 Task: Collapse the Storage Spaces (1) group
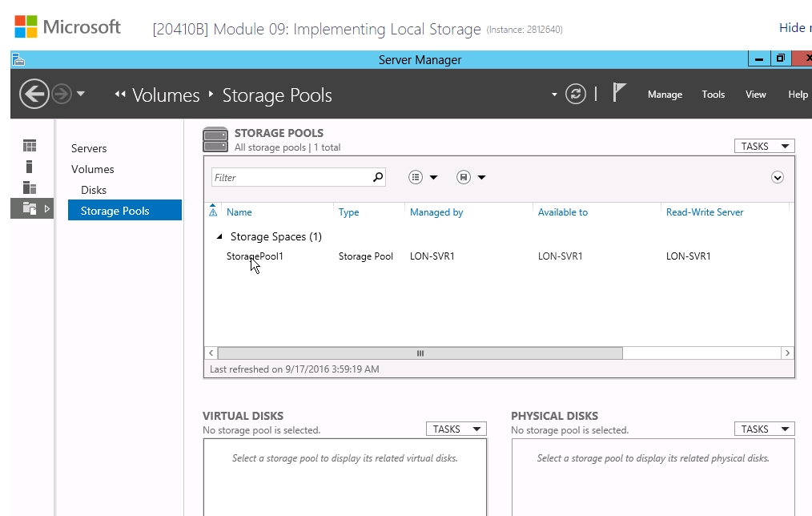219,236
